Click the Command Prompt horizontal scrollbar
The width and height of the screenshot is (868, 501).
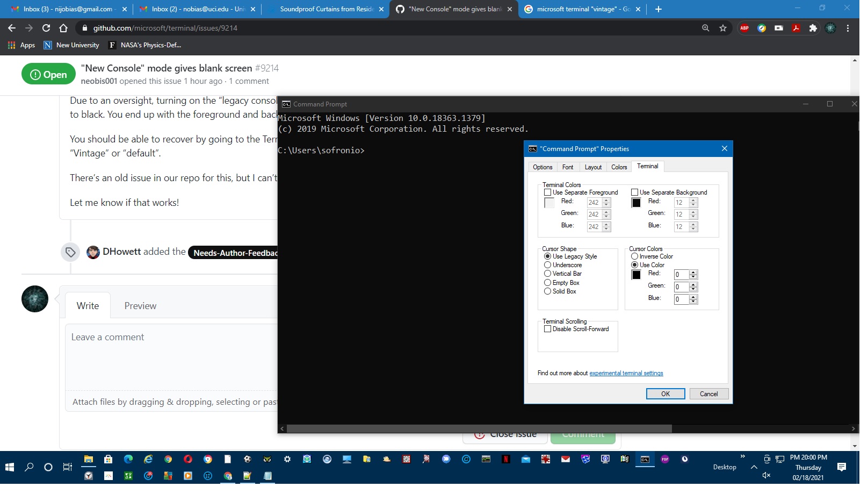pyautogui.click(x=479, y=429)
